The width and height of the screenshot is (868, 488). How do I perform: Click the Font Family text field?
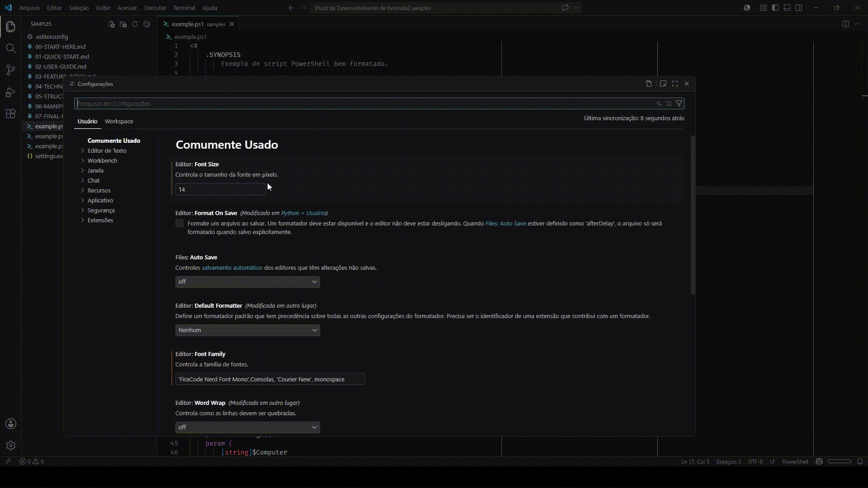click(x=270, y=379)
